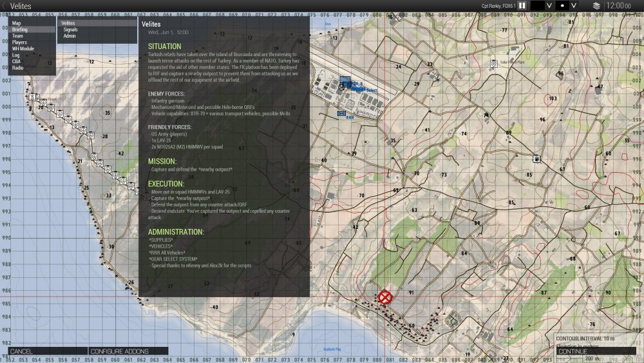Viewport: 644px width, 363px height.
Task: Open the Briefing section in the left menu
Action: tap(19, 30)
